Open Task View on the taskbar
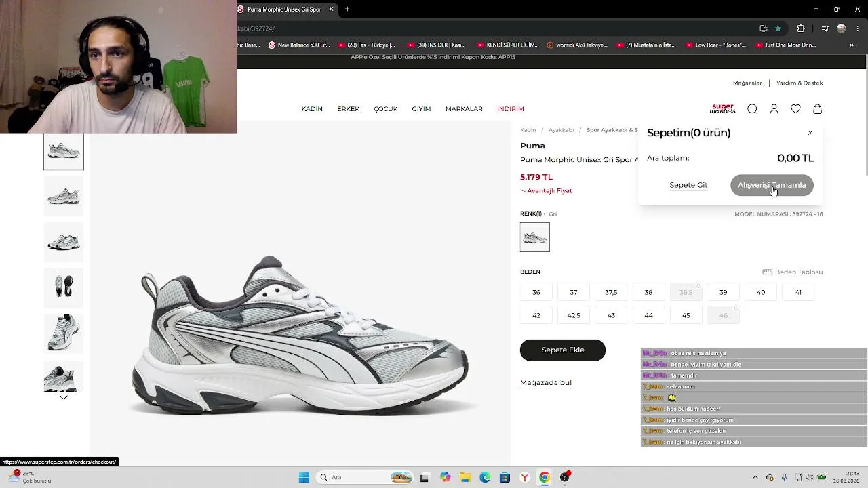The height and width of the screenshot is (488, 868). [424, 477]
